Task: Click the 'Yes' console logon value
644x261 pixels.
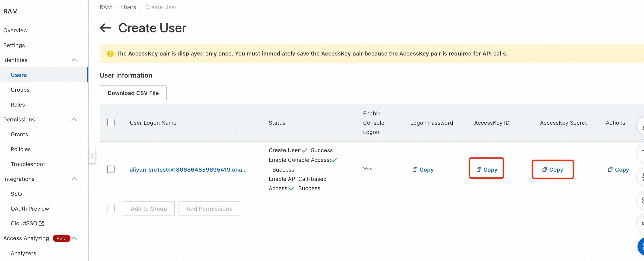Action: point(367,169)
